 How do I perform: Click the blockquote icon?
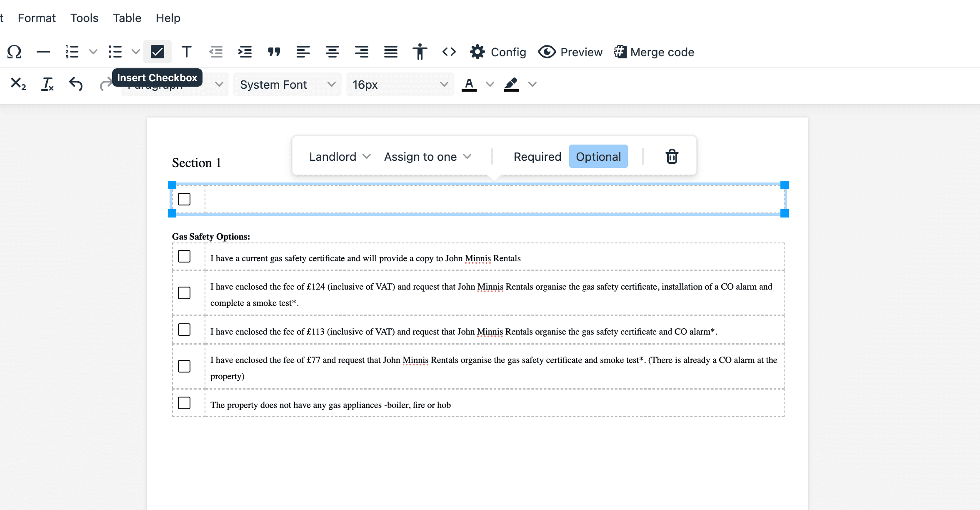point(274,52)
